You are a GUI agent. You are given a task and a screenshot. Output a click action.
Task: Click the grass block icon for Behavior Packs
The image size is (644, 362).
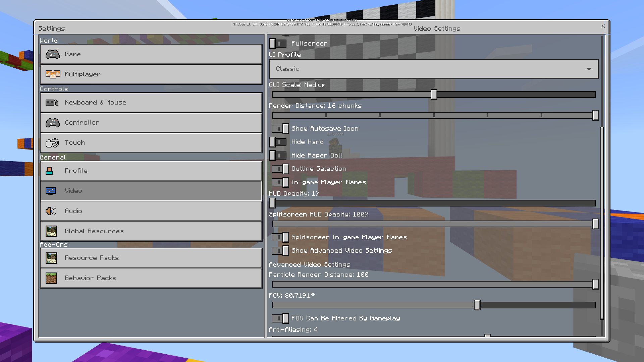click(51, 278)
